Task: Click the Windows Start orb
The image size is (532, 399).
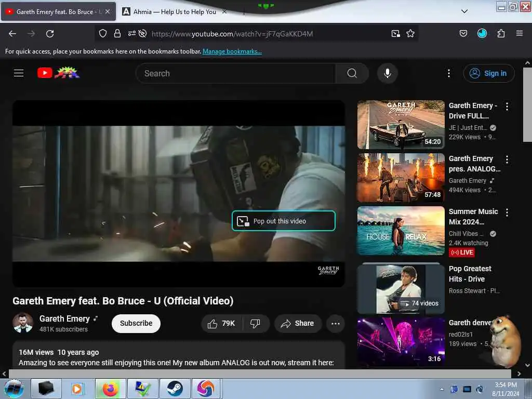Action: [14, 389]
